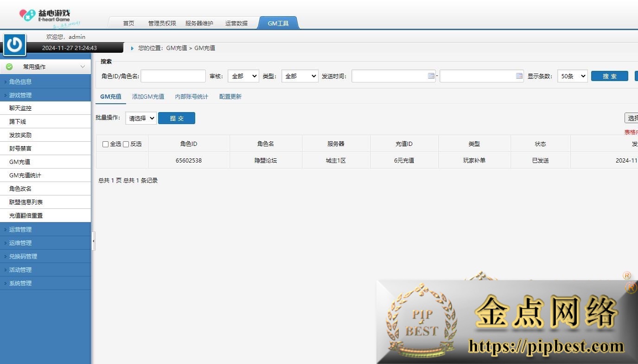This screenshot has height=364, width=638.
Task: Collapse the 常用操作 chevron
Action: 83,67
